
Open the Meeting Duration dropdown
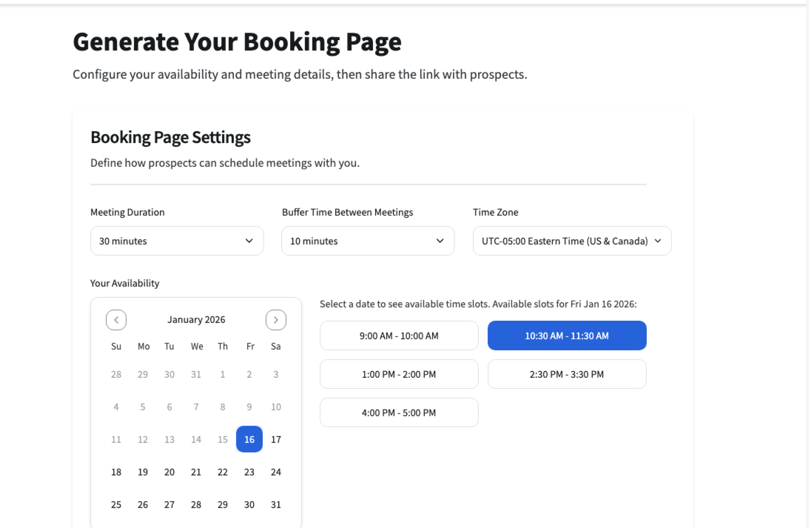(x=177, y=241)
